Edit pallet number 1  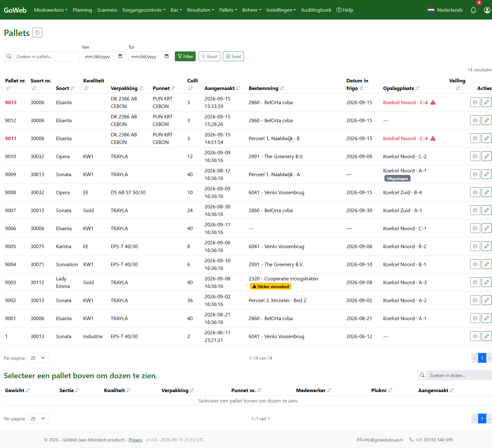pos(487,336)
